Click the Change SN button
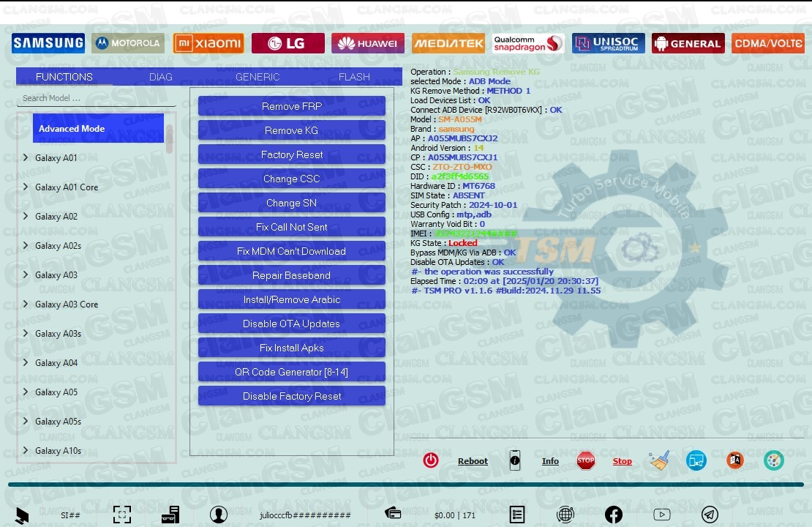Screen dimensions: 812x527 pyautogui.click(x=292, y=203)
